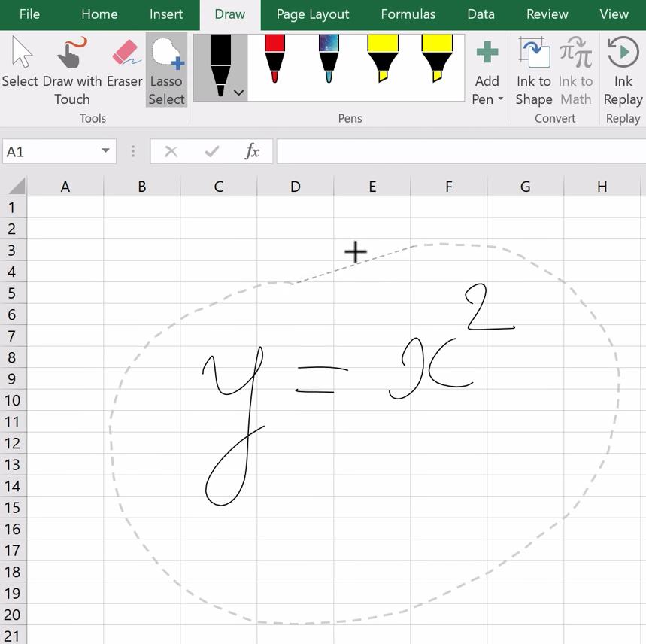Open the black pen thickness dropdown
The width and height of the screenshot is (646, 644).
(x=238, y=90)
